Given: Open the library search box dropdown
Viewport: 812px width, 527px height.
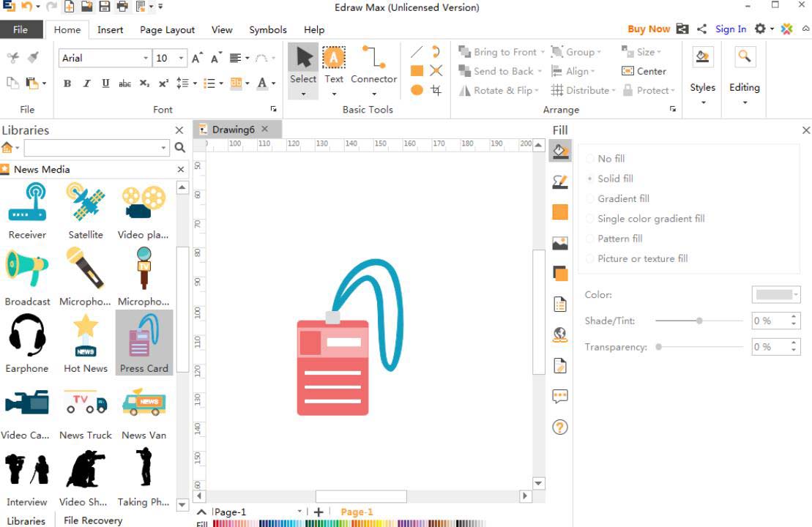Looking at the screenshot, I should pos(163,148).
